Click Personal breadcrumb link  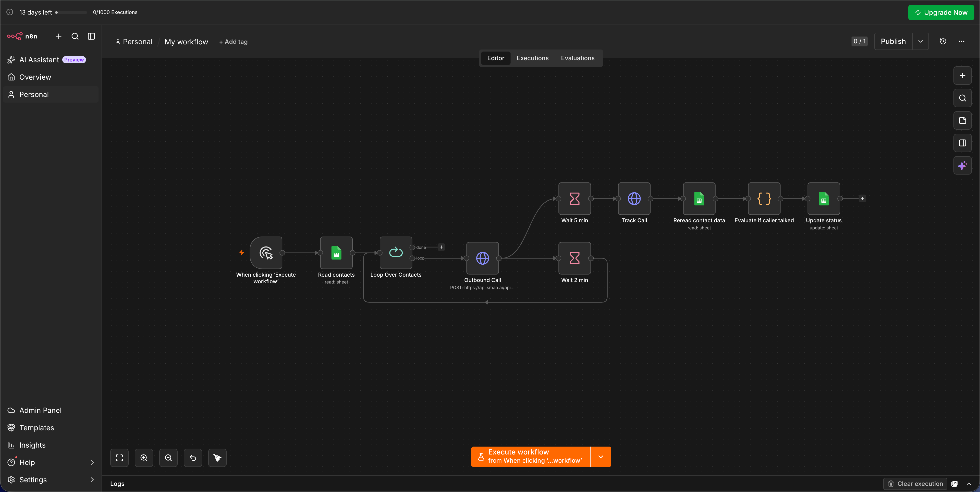point(134,42)
